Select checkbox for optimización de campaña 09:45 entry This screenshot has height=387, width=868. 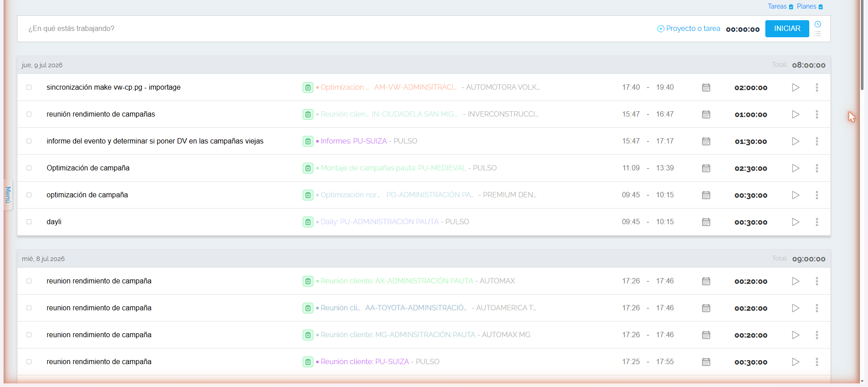click(29, 195)
